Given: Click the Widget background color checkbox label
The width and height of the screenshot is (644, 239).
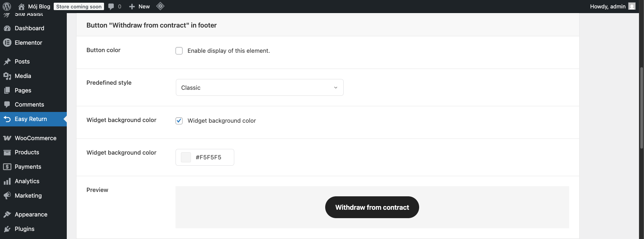Looking at the screenshot, I should [221, 121].
